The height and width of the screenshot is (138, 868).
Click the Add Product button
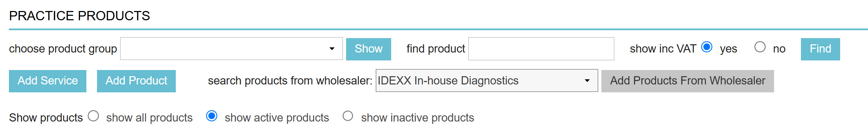(x=136, y=81)
